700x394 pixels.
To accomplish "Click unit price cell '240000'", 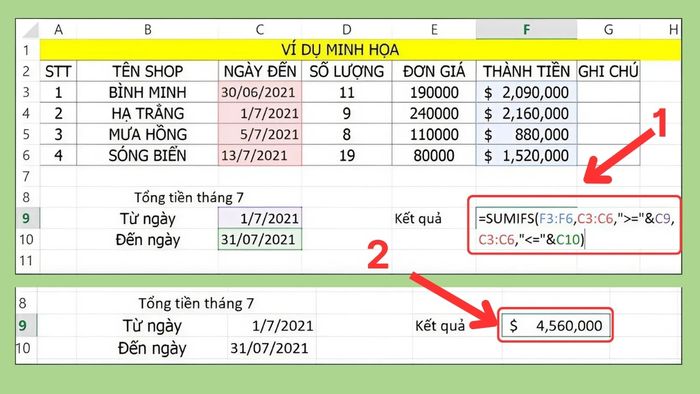I will [434, 113].
